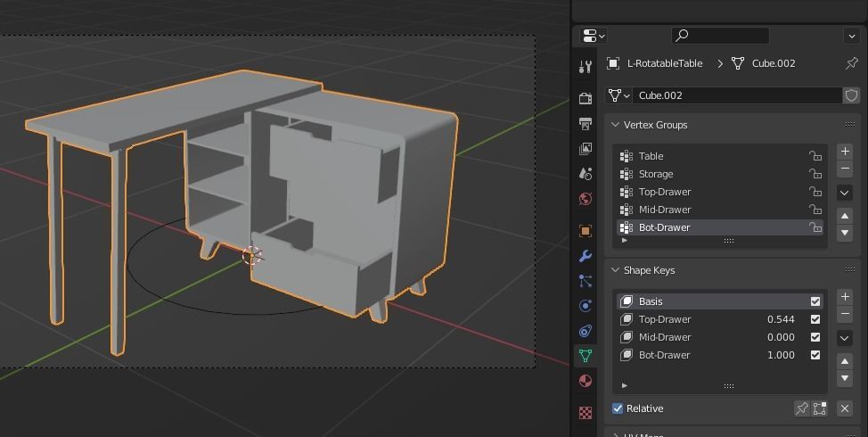This screenshot has width=868, height=437.
Task: Select the Top-Drawer vertex group
Action: coord(720,192)
